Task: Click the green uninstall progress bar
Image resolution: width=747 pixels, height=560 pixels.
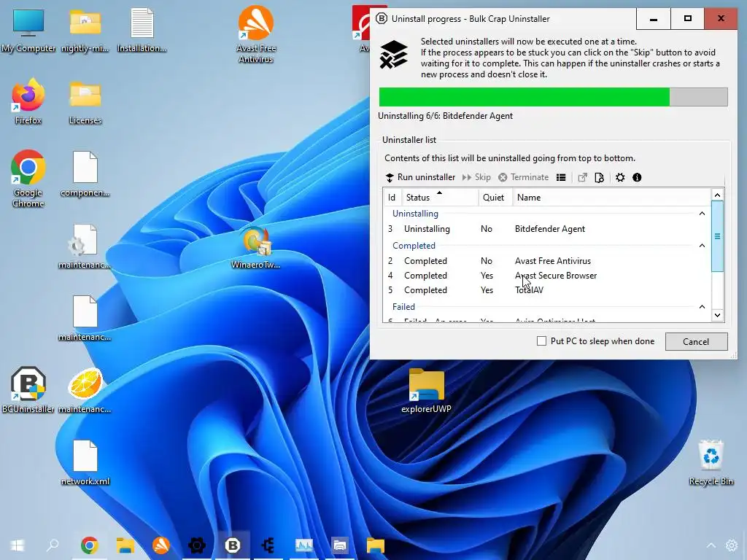Action: tap(553, 97)
